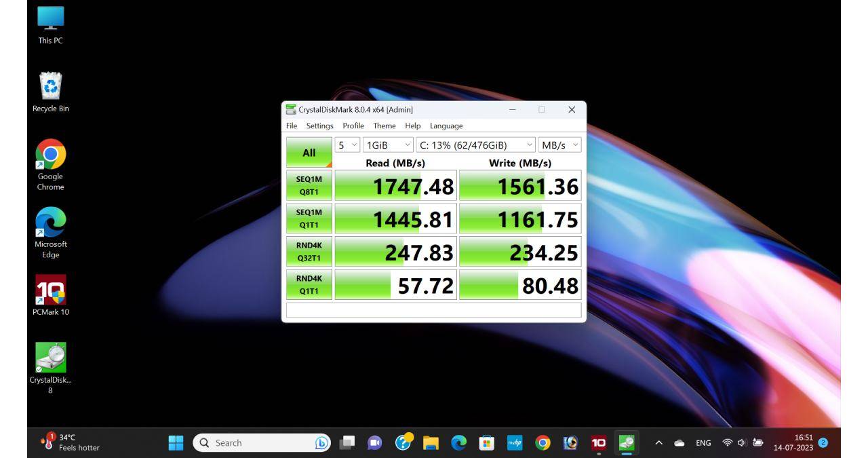Open Task View from the taskbar
The image size is (868, 458).
point(347,443)
